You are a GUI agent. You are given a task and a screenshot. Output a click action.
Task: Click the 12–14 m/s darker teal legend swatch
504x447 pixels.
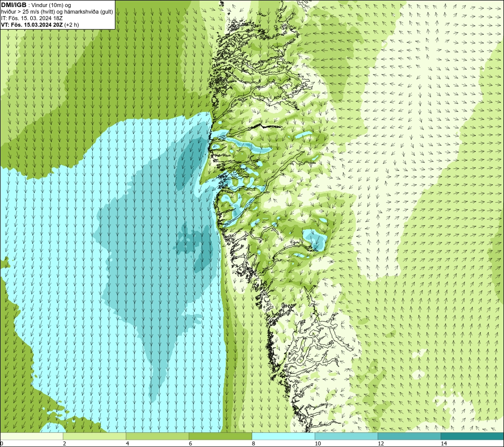[409, 436]
